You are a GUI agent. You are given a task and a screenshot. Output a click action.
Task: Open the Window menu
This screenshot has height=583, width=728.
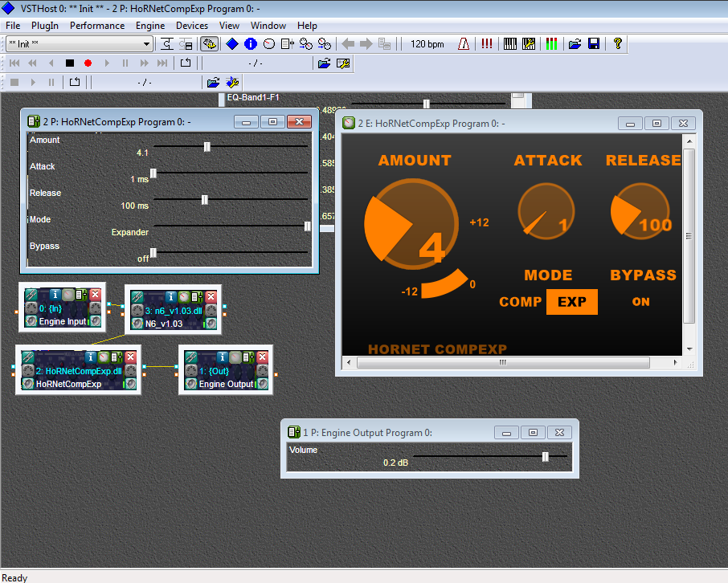[268, 26]
